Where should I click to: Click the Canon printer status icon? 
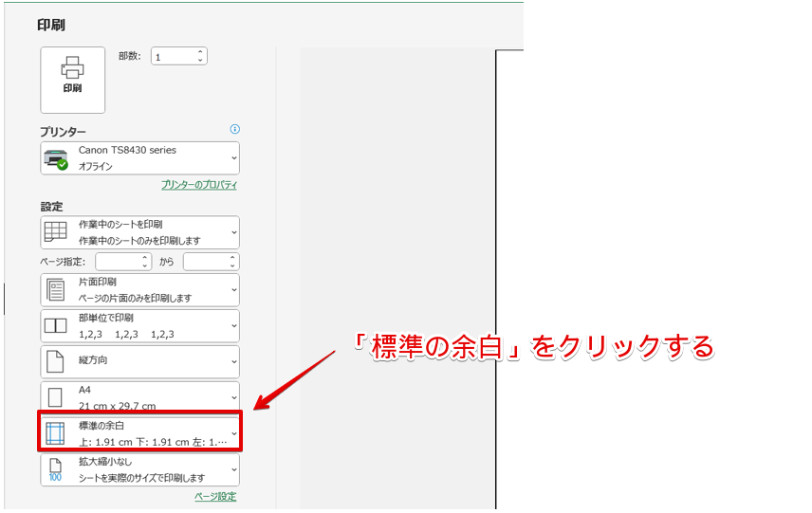[56, 159]
